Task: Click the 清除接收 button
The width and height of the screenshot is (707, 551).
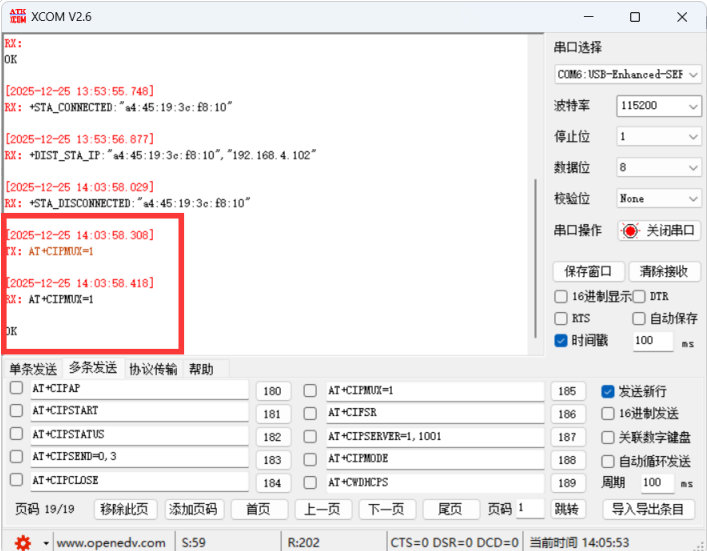Action: pyautogui.click(x=664, y=271)
